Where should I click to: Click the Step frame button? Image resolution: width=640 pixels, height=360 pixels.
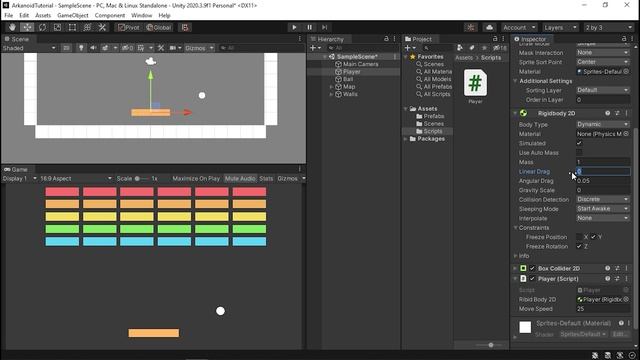pyautogui.click(x=324, y=27)
